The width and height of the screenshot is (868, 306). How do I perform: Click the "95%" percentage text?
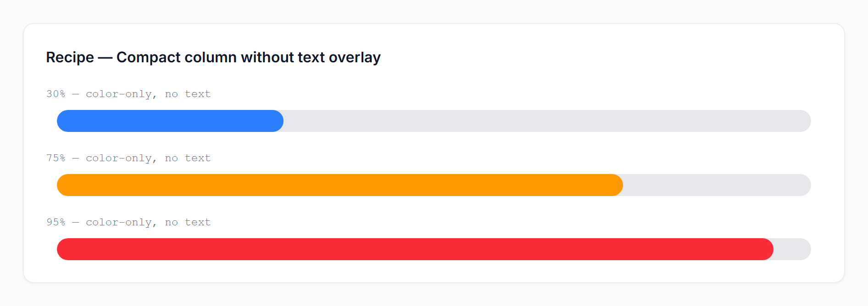click(x=56, y=222)
